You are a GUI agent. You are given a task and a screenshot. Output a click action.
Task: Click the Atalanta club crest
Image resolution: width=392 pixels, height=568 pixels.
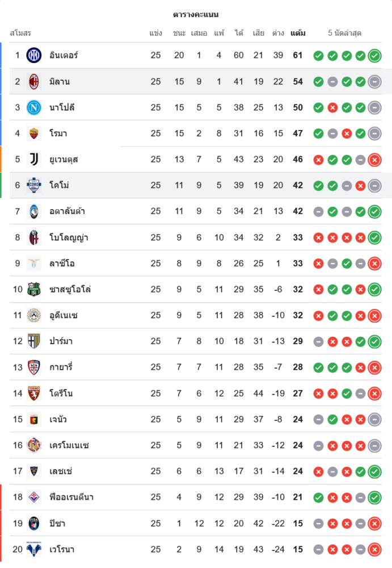(34, 211)
